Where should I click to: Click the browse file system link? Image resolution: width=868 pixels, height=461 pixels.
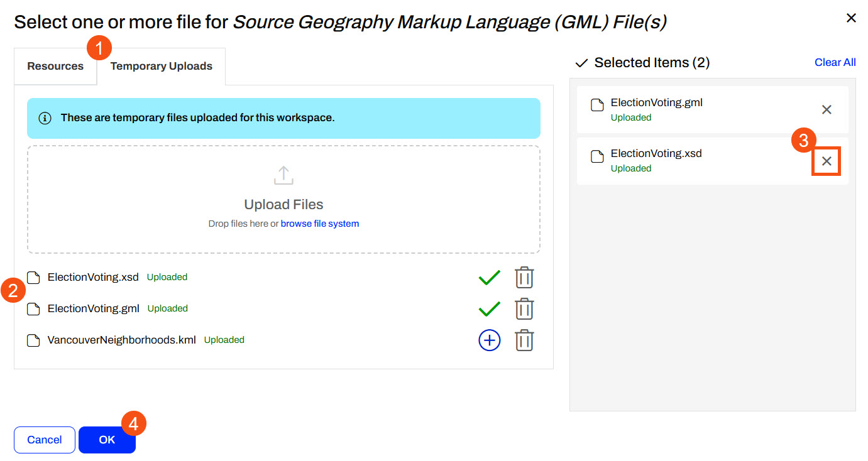coord(319,224)
